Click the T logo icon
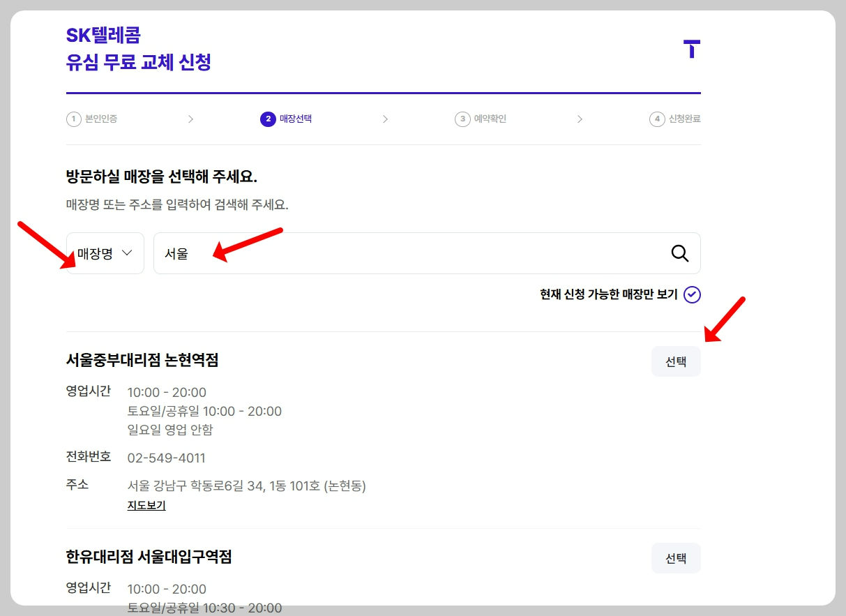The width and height of the screenshot is (846, 616). pyautogui.click(x=692, y=49)
